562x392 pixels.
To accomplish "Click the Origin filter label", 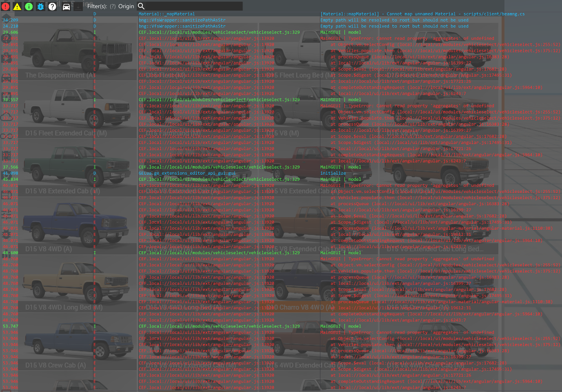I will 126,6.
